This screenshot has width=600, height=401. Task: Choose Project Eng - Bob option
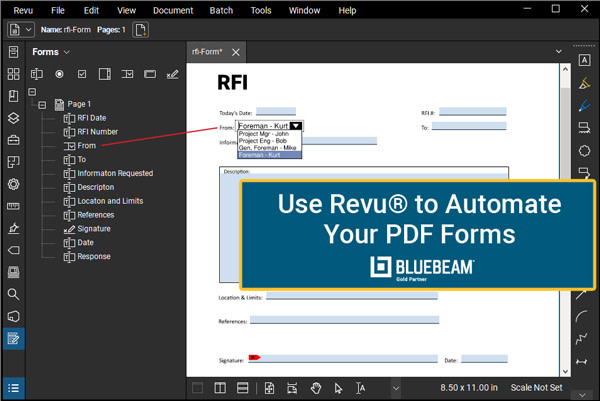coord(269,140)
